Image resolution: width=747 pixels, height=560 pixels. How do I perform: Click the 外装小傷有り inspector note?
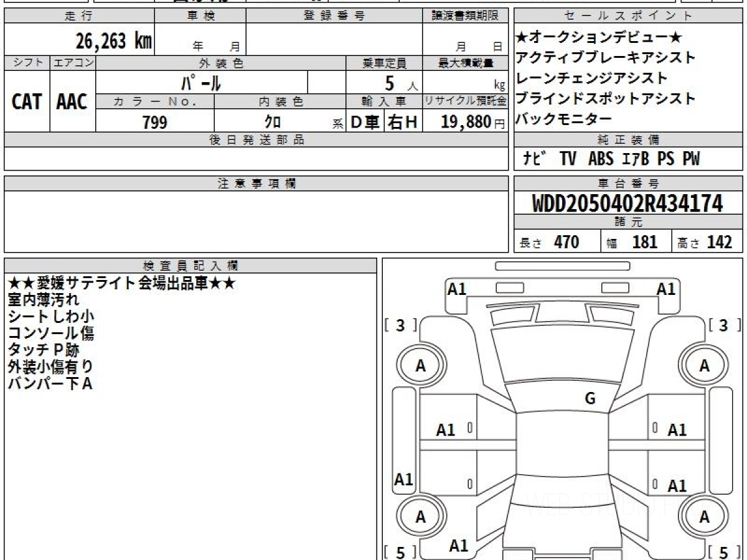point(50,367)
